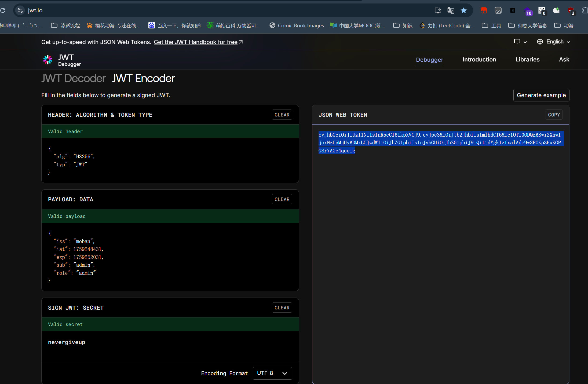
Task: Click the install app icon in address bar
Action: coord(438,10)
